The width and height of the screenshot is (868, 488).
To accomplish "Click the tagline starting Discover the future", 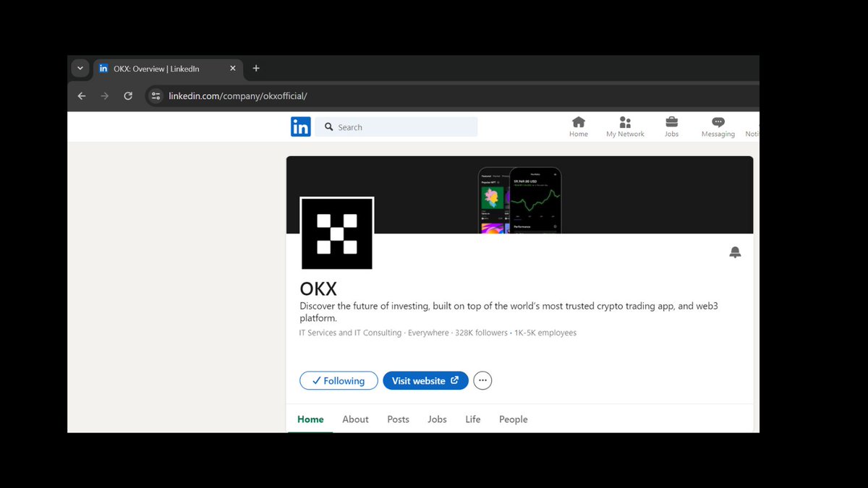I will (509, 312).
